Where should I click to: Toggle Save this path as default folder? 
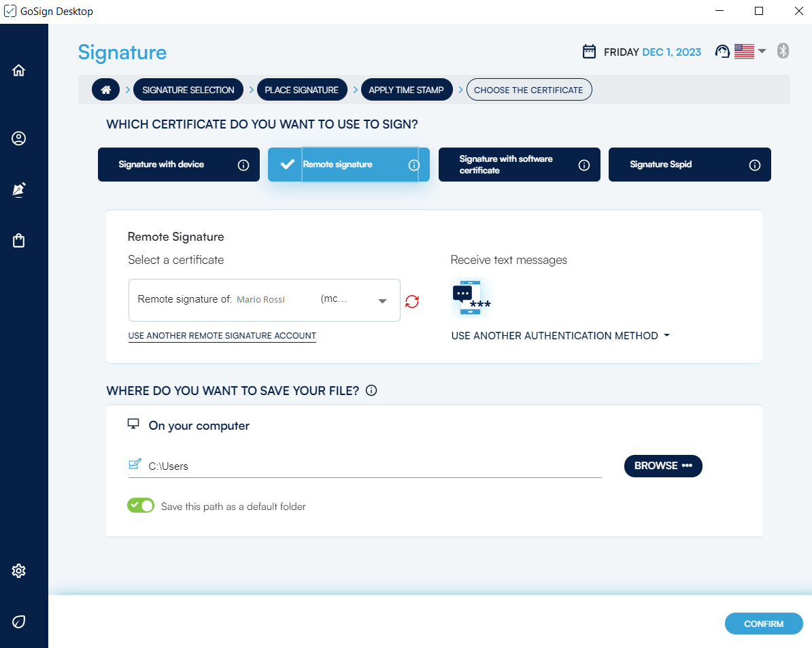[x=141, y=506]
